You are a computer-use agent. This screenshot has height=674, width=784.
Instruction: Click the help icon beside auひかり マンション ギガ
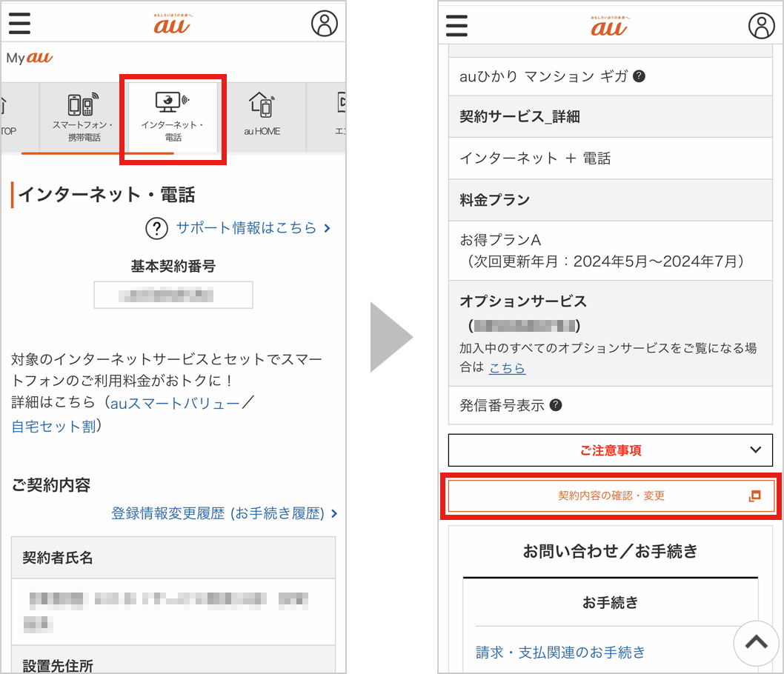[x=640, y=76]
